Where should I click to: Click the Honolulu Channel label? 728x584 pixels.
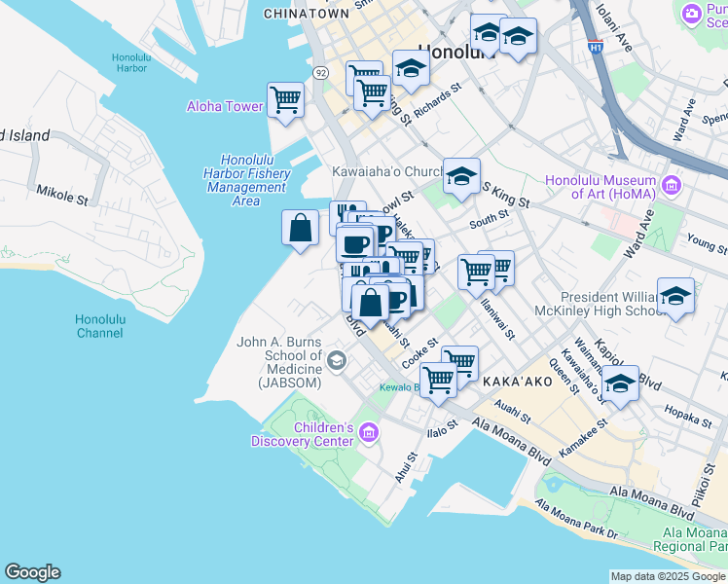100,326
